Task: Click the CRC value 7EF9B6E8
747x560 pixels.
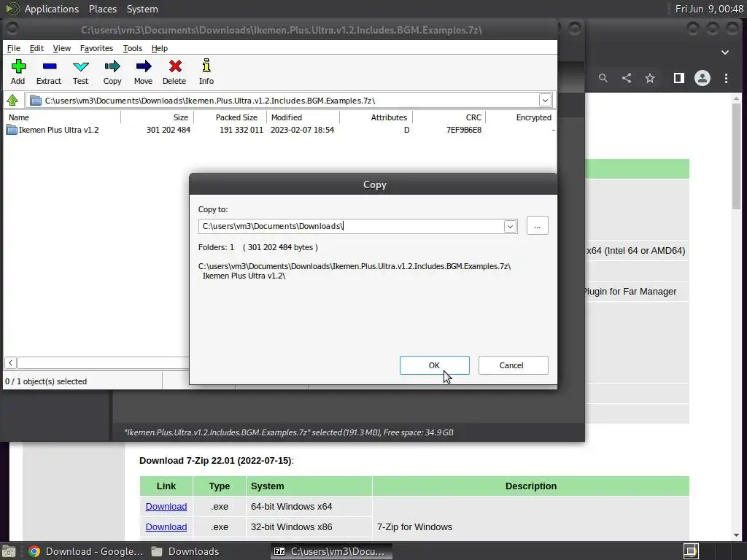Action: point(463,130)
